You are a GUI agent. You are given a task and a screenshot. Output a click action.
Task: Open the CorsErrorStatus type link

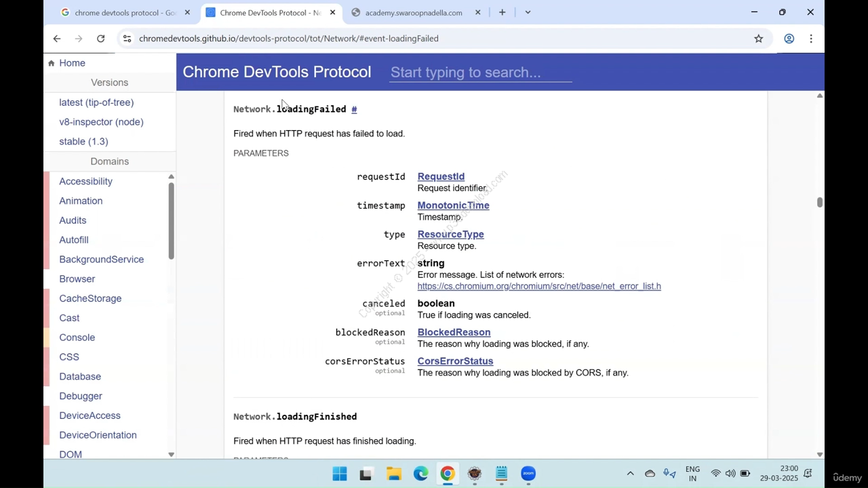pos(455,361)
